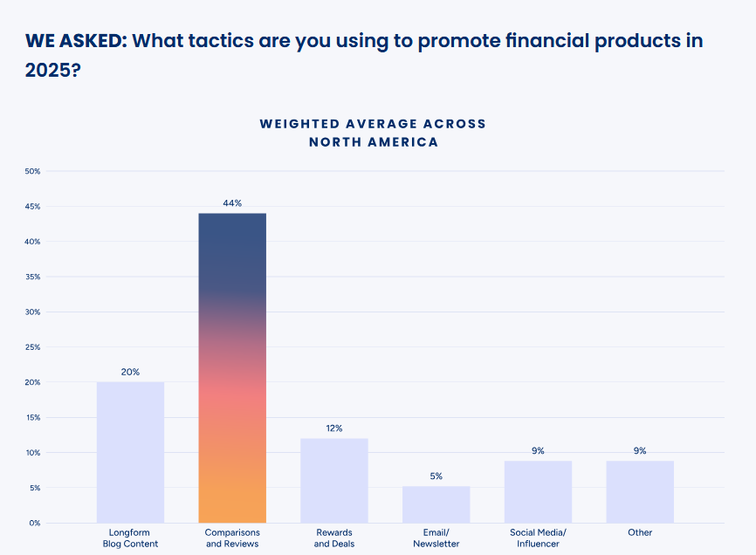Click the Social Media/Influencer bar

538,491
